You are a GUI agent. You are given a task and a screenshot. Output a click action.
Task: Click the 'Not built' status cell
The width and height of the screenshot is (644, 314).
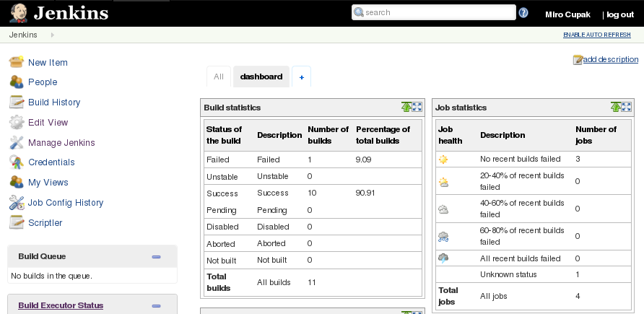222,261
